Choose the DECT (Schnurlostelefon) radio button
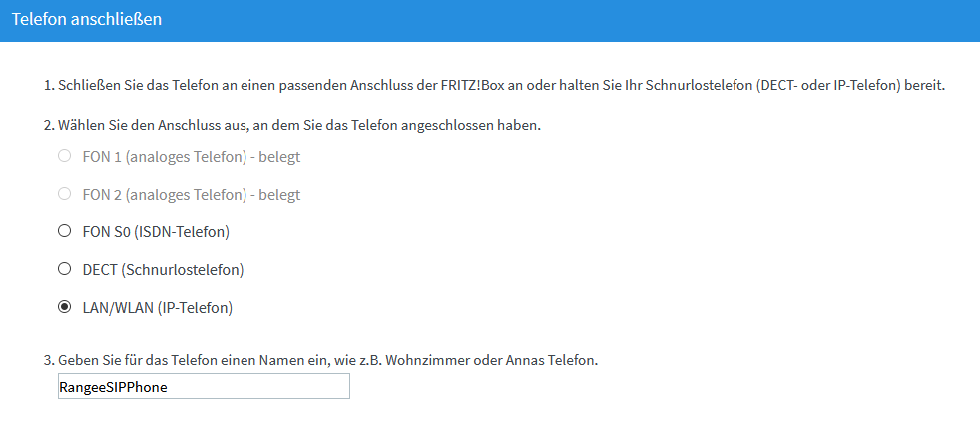 click(x=65, y=270)
